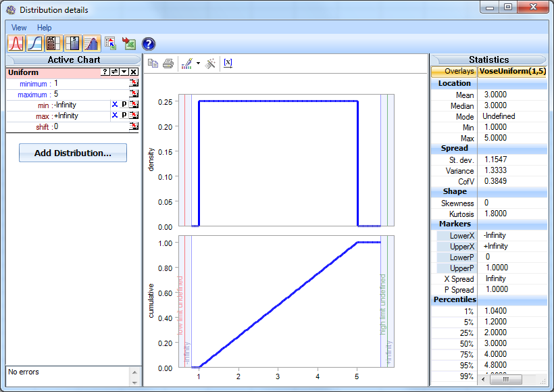Screen dimensions: 554x392
Task: Click the magic wand formatting icon above chart
Action: coord(210,63)
